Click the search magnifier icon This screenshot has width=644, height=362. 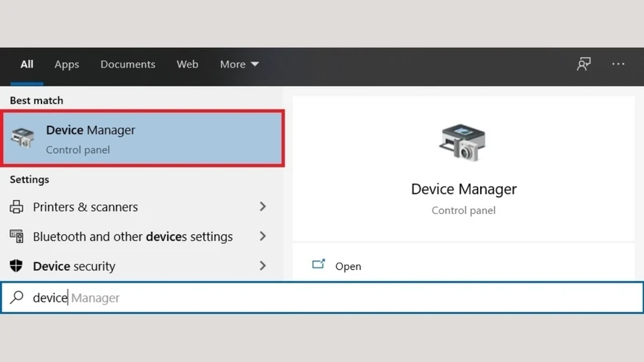click(17, 297)
